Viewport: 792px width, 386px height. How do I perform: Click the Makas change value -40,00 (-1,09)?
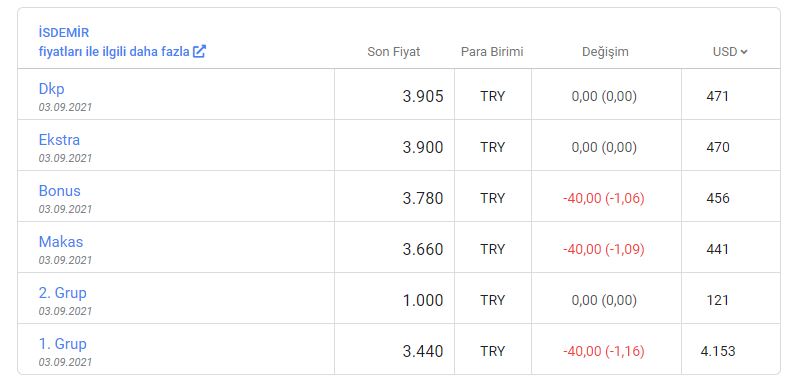[x=604, y=249]
